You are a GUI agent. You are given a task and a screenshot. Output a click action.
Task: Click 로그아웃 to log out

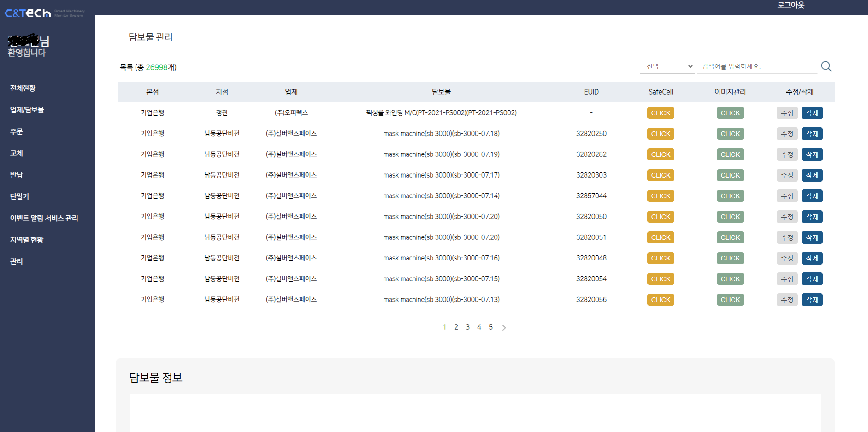tap(791, 5)
